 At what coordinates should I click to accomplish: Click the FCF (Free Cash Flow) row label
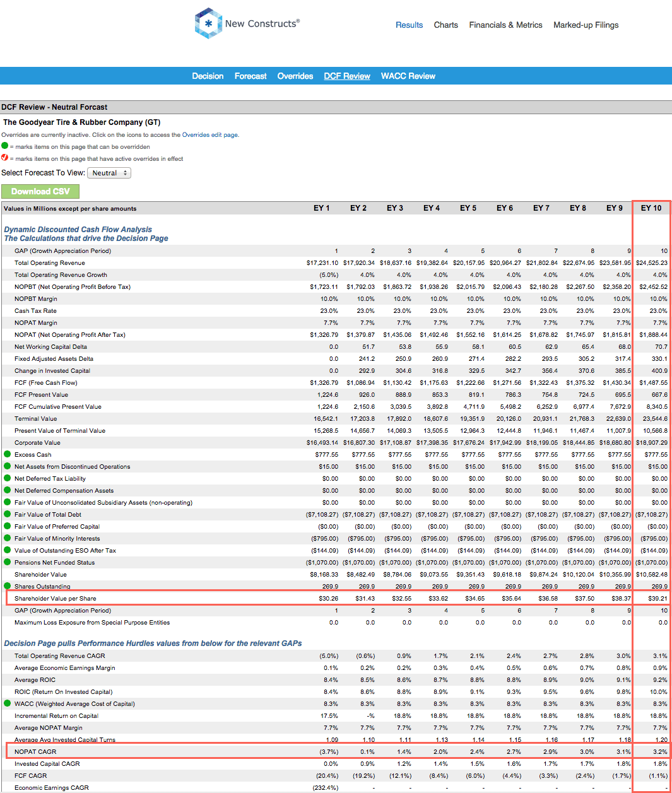coord(46,383)
